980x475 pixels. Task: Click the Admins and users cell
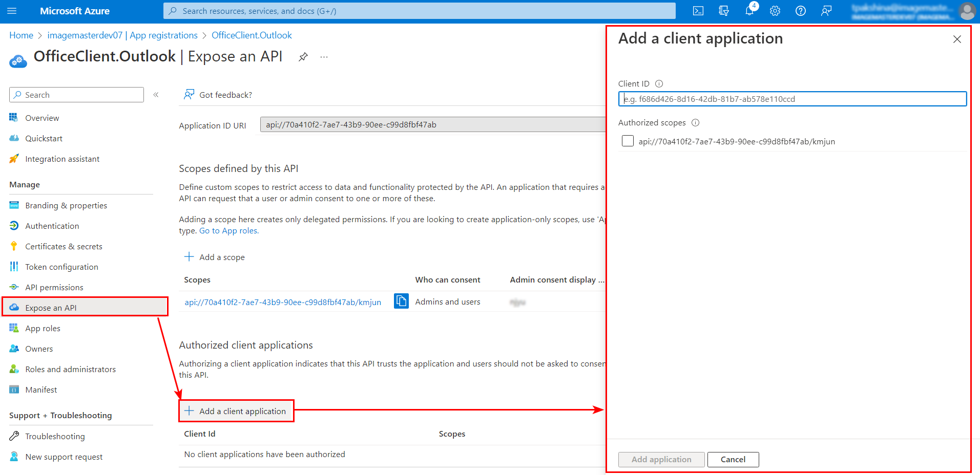click(448, 301)
